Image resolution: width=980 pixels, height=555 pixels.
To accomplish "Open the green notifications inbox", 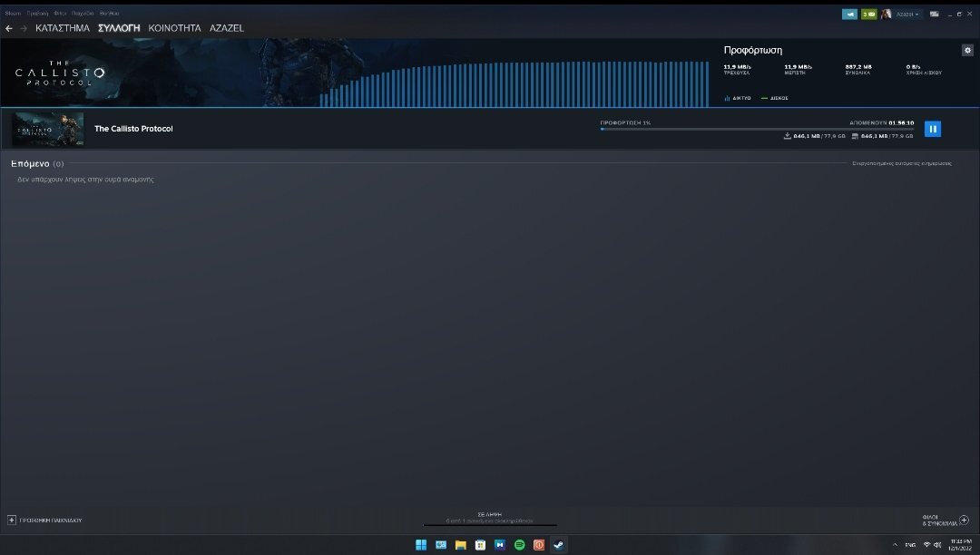I will pyautogui.click(x=868, y=14).
